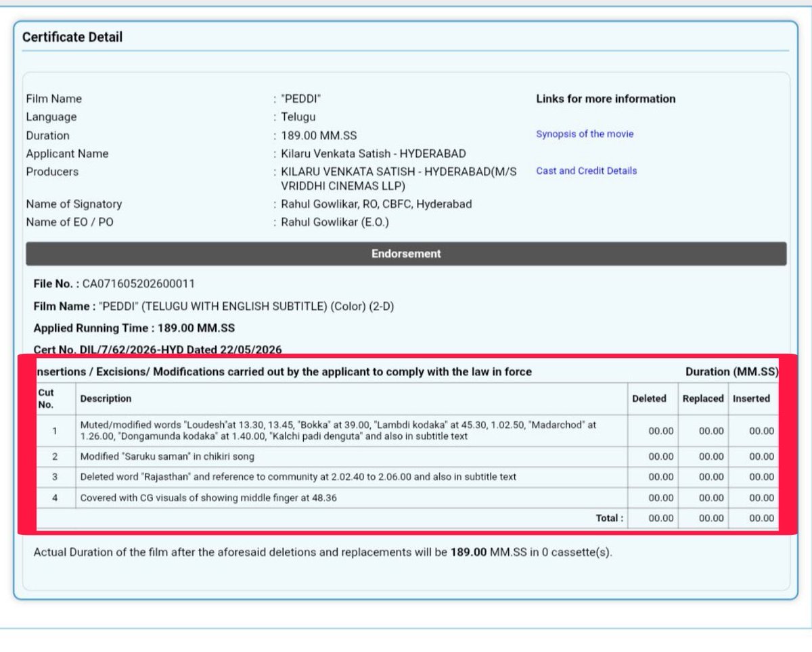Click the Cut No. column header

pyautogui.click(x=46, y=398)
